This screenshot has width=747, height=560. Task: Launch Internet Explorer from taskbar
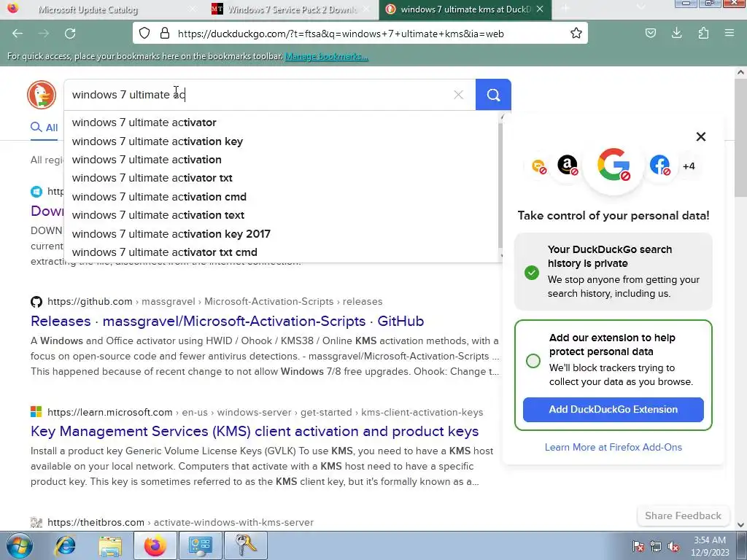[65, 545]
